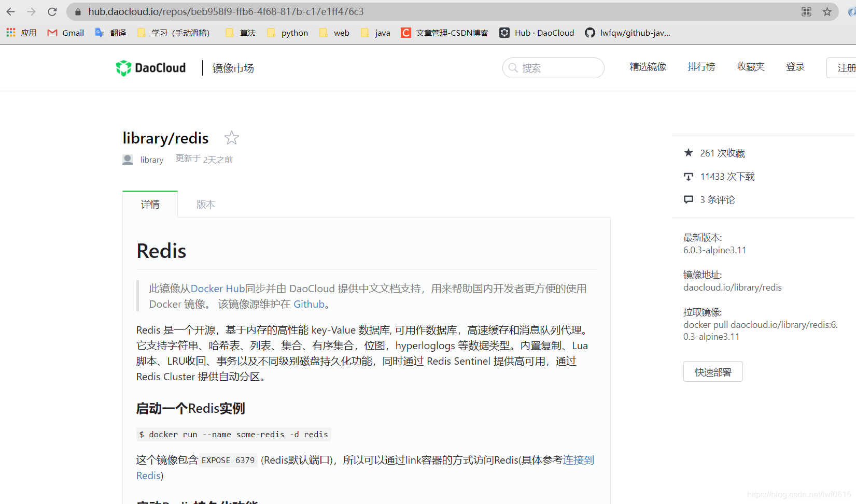
Task: Click the 注册 register button
Action: 842,68
